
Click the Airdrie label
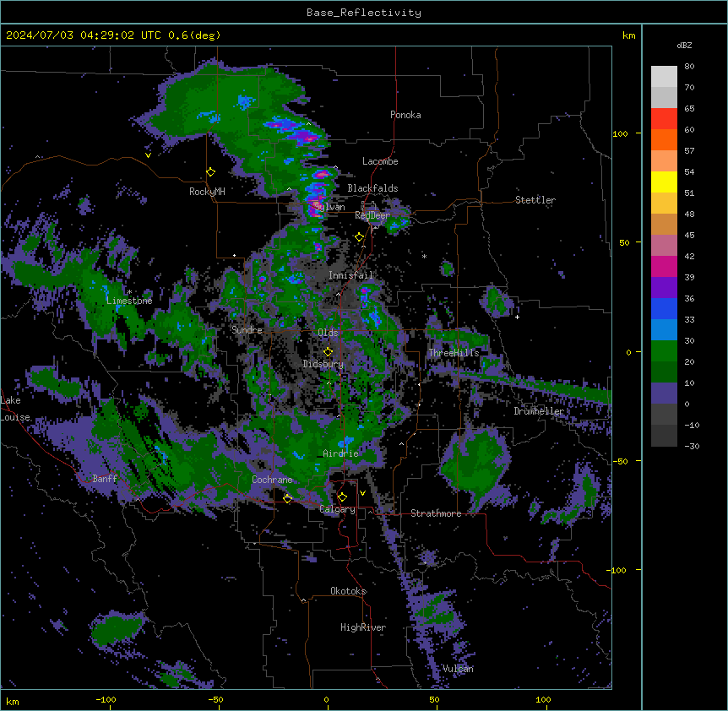[x=341, y=453]
